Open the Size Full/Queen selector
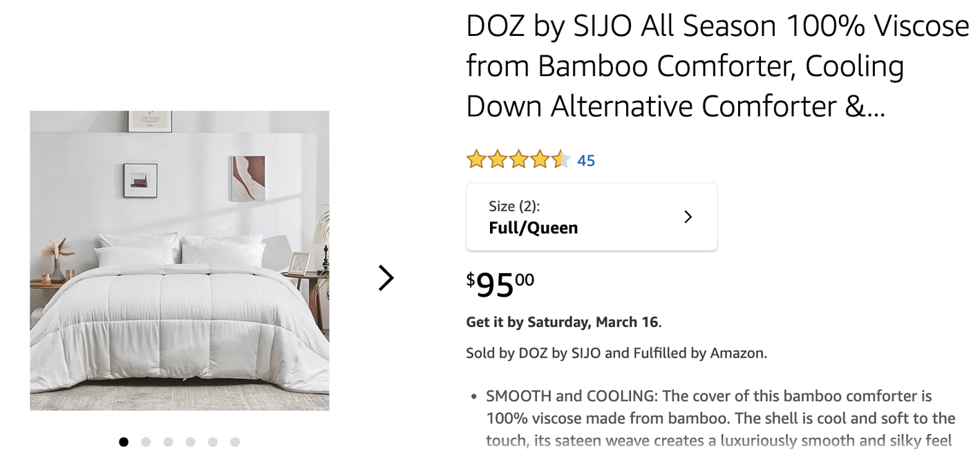Viewport: 980px width, 462px height. 591,217
